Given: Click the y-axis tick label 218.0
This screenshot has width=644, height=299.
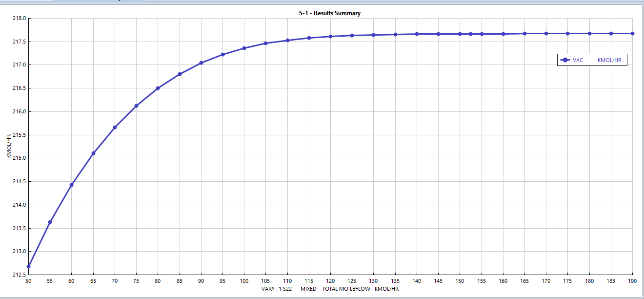Looking at the screenshot, I should 19,18.
